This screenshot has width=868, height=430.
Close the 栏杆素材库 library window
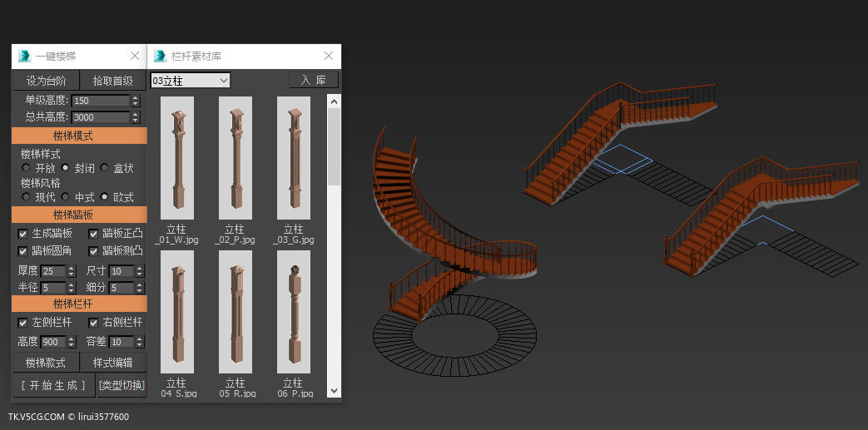pyautogui.click(x=329, y=56)
